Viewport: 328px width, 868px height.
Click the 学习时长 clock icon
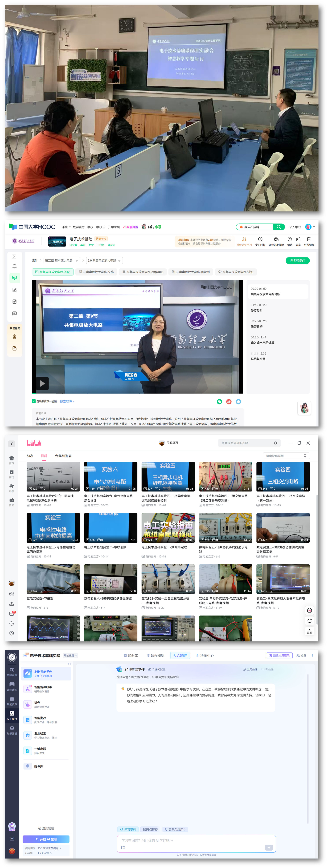coord(260,239)
